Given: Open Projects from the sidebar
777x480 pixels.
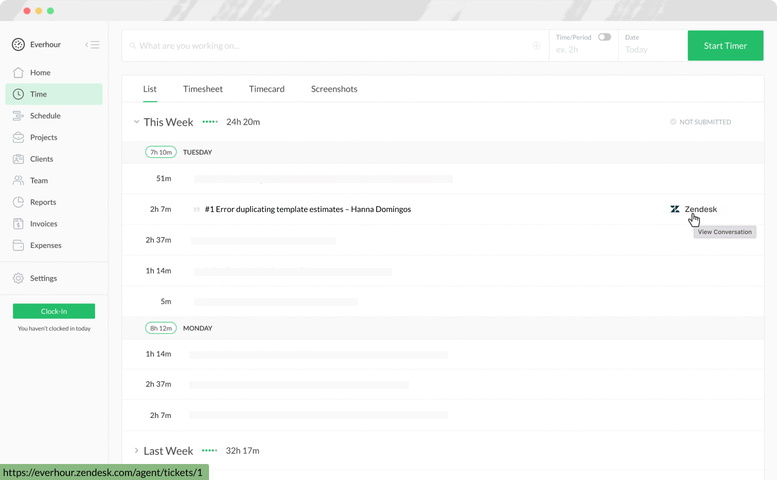Looking at the screenshot, I should 54,137.
